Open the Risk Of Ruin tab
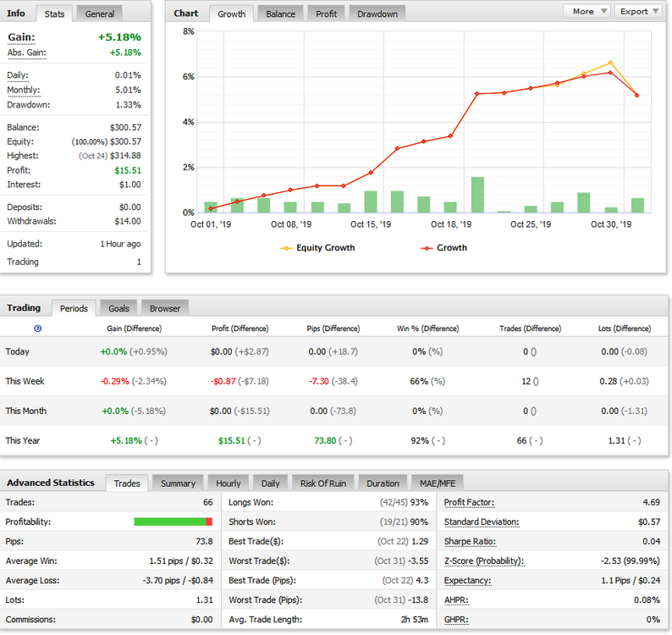Screen dimensions: 672x635 323,483
